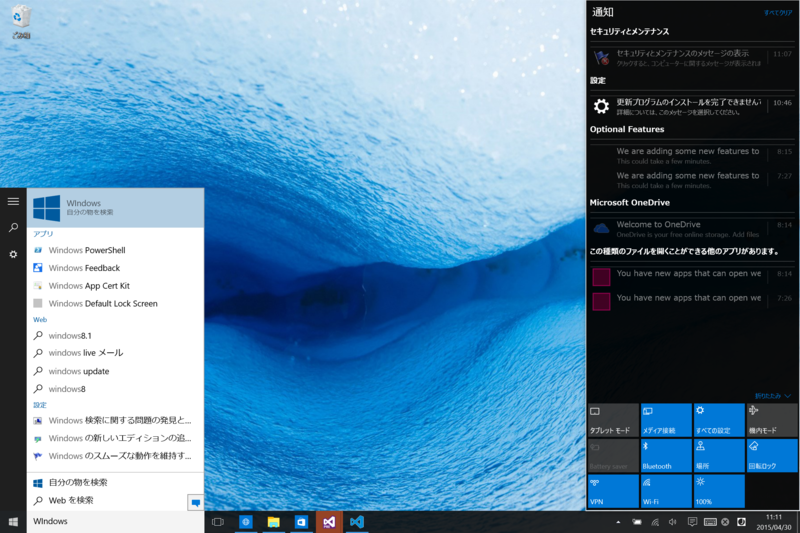The image size is (800, 533).
Task: Select web suggestion windows update
Action: pos(115,371)
